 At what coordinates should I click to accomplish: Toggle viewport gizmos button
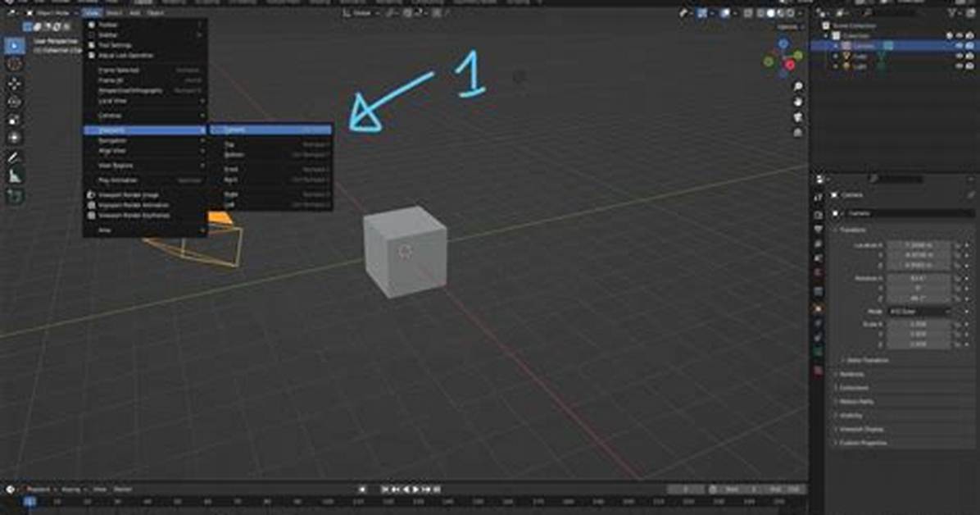702,13
